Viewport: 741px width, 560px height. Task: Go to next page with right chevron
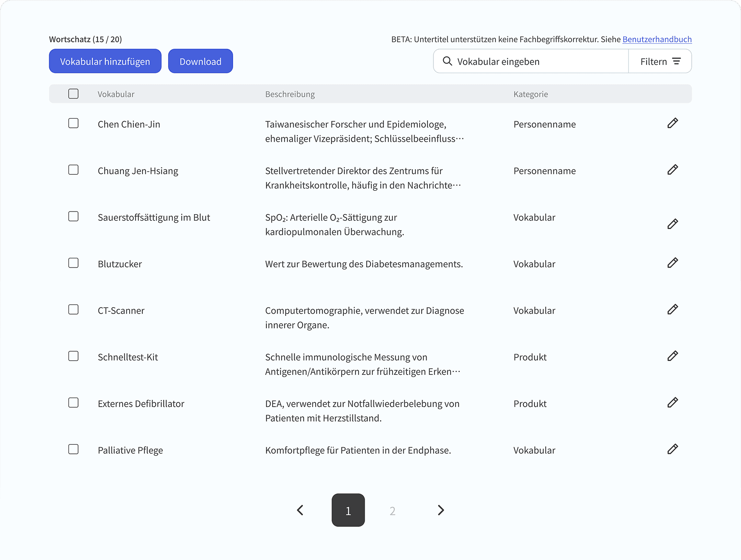(440, 510)
